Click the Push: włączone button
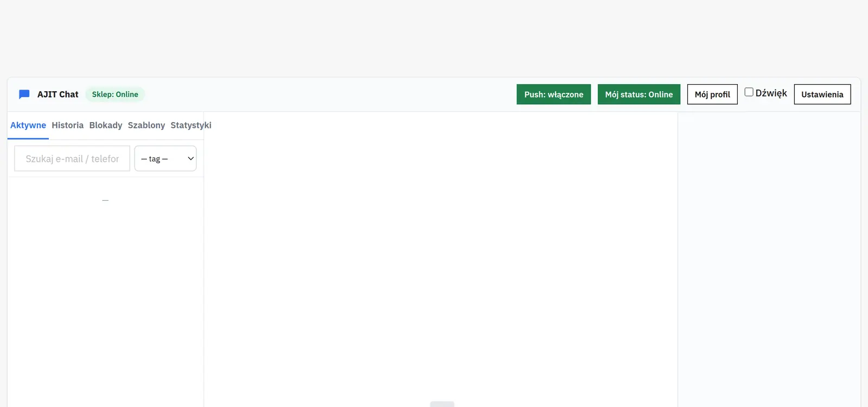The height and width of the screenshot is (407, 868). coord(554,94)
